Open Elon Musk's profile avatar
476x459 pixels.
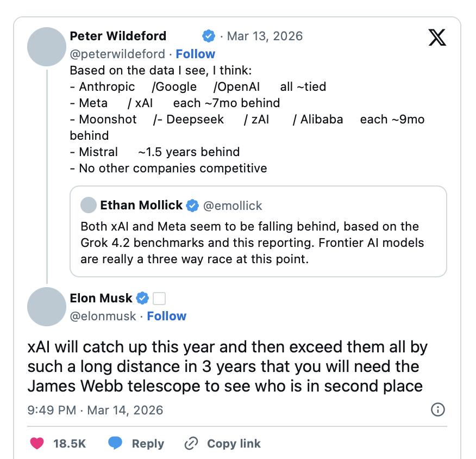[46, 307]
